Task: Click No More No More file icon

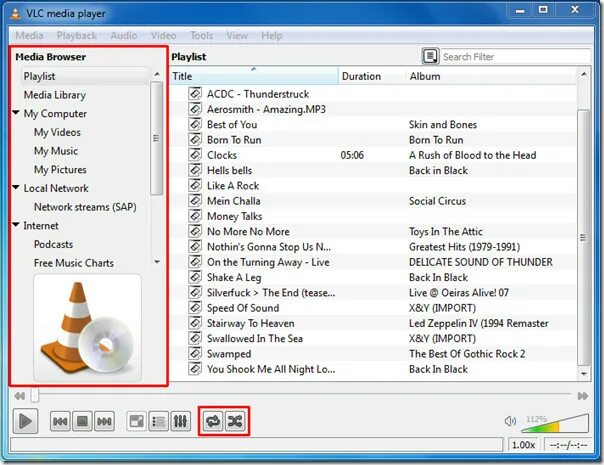Action: (x=195, y=231)
